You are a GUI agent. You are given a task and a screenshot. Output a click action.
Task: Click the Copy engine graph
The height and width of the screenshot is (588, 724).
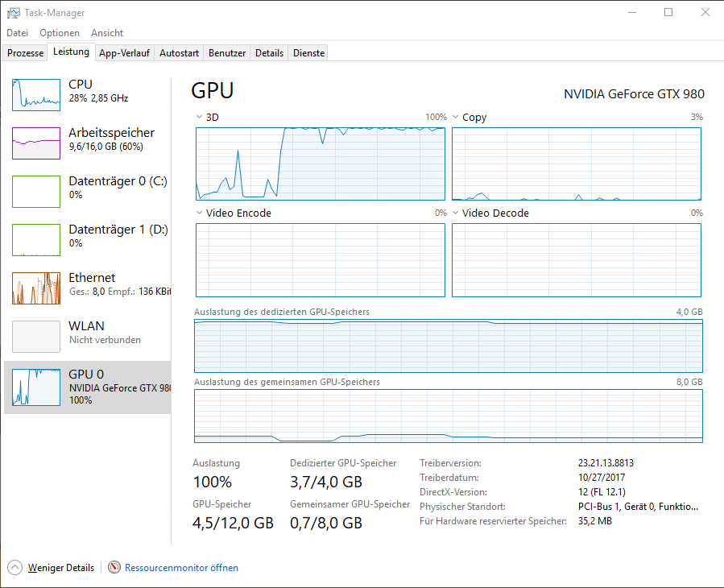pos(577,164)
